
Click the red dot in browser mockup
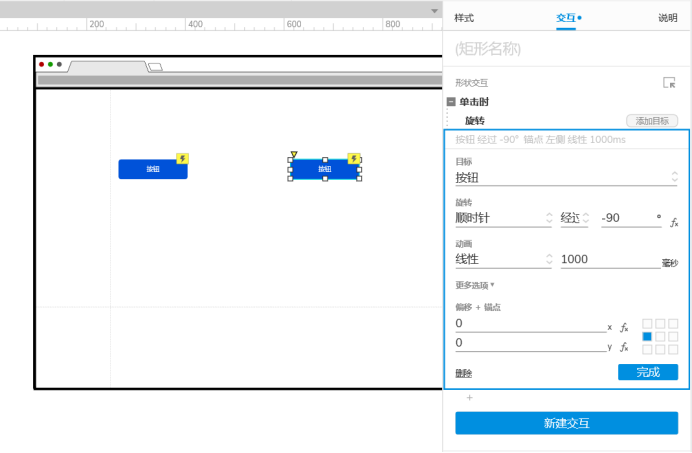click(x=41, y=64)
